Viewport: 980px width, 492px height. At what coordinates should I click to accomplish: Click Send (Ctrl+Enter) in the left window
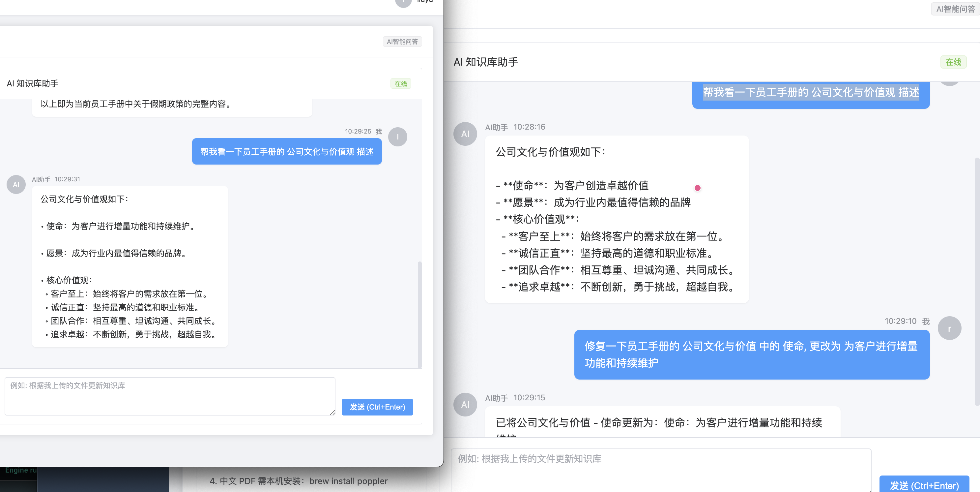click(377, 407)
